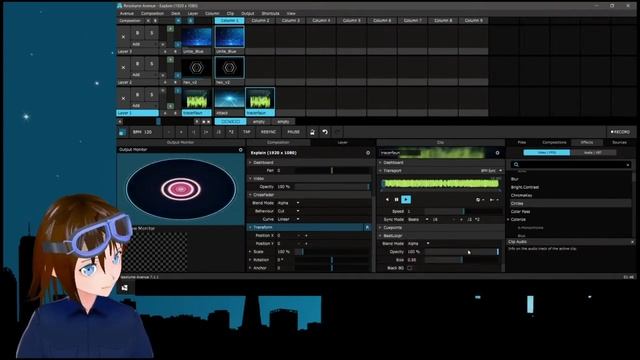Click PAUSE button in BPM toolbar
The image size is (640, 360).
pyautogui.click(x=293, y=132)
